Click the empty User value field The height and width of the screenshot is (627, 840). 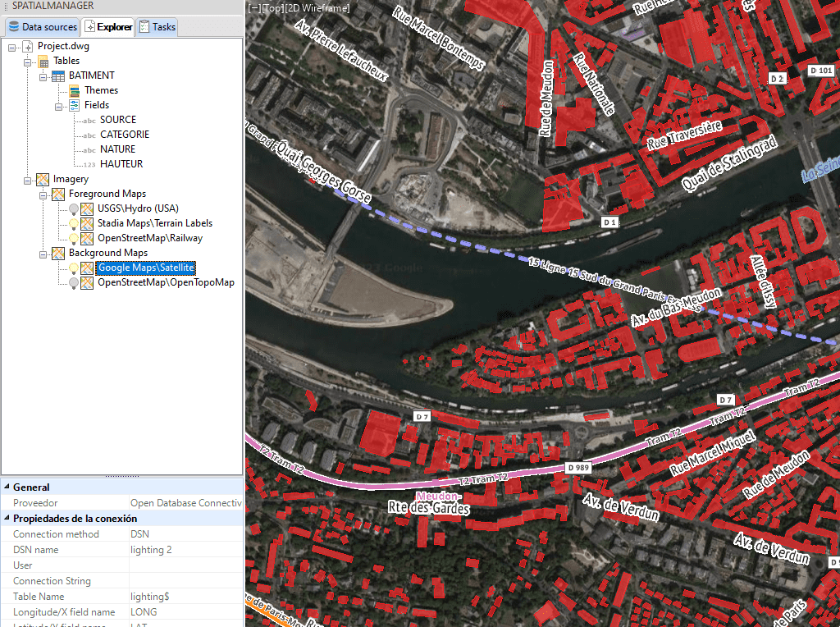(186, 565)
